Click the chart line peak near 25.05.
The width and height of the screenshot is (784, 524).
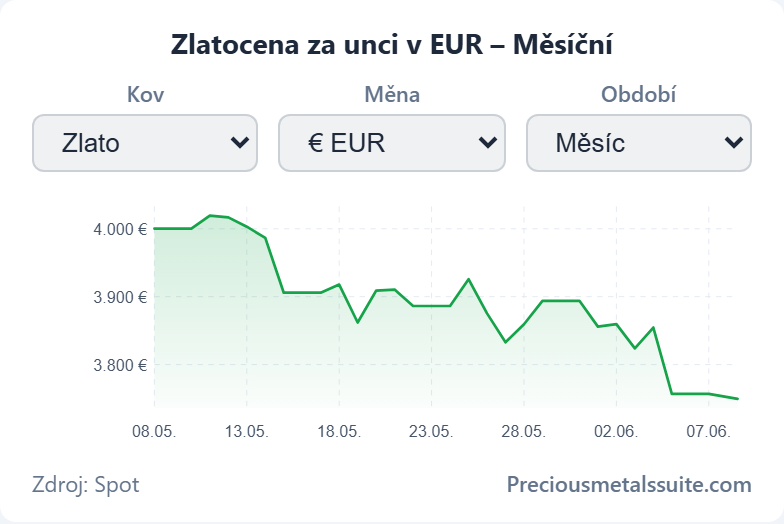(x=468, y=279)
